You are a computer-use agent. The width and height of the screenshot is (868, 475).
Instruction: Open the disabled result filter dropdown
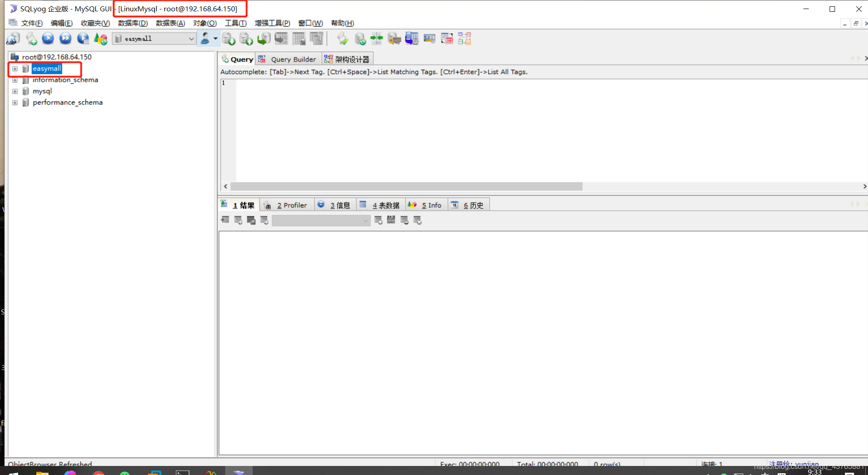pyautogui.click(x=321, y=220)
